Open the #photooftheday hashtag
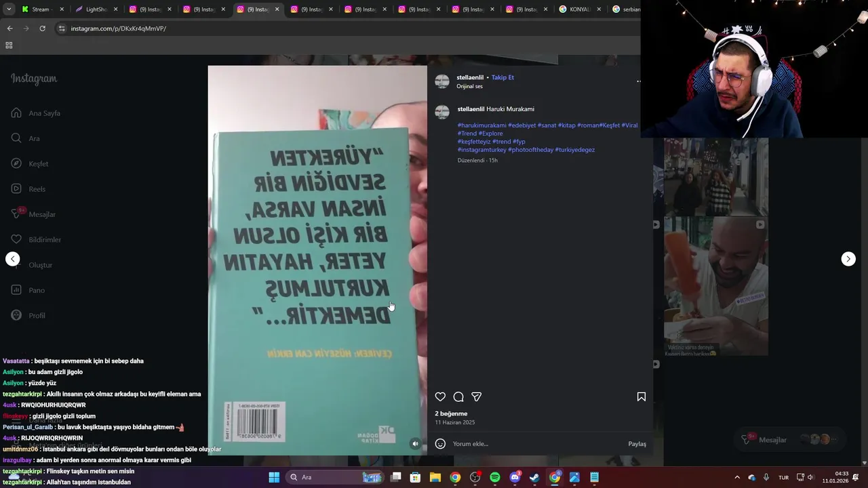868x488 pixels. point(530,150)
